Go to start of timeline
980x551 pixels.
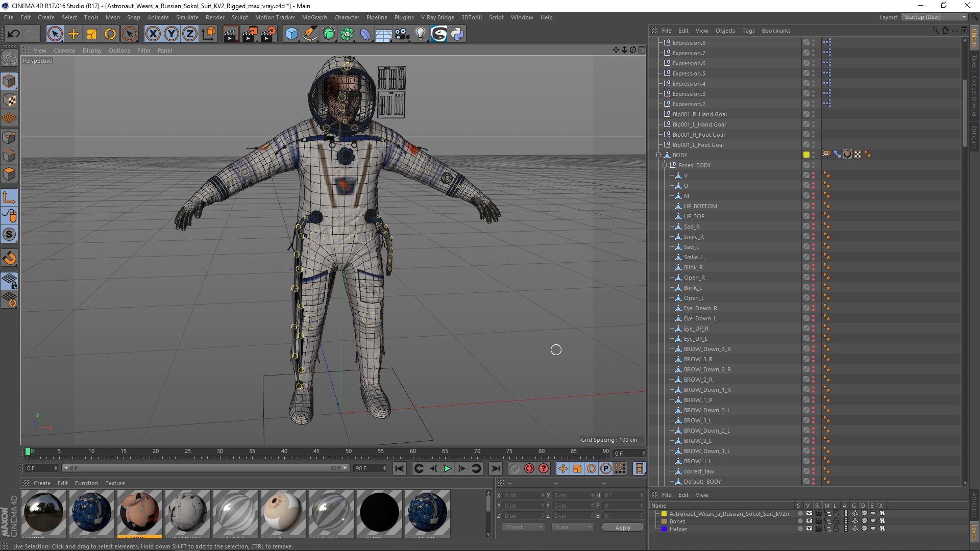tap(400, 468)
